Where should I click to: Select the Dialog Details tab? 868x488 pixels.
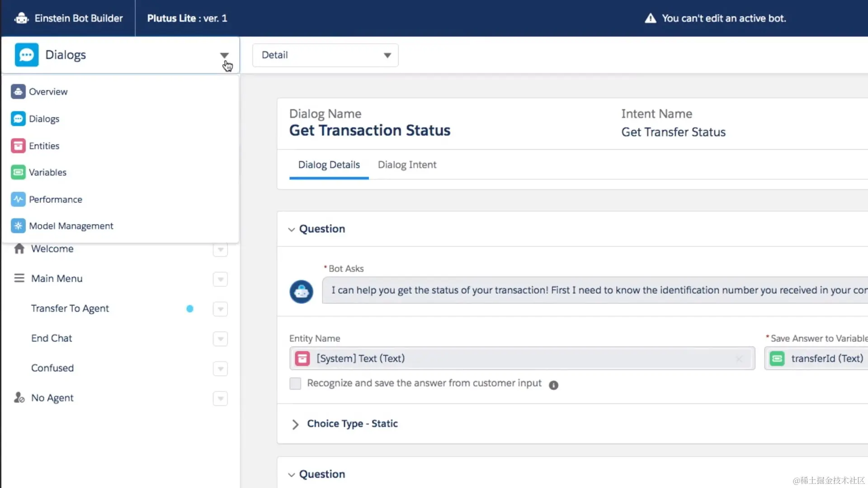(x=329, y=165)
